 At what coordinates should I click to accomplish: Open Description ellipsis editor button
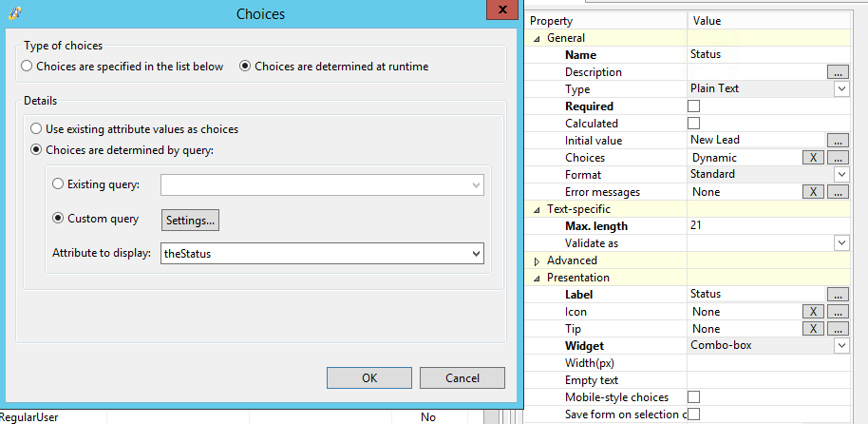click(839, 72)
